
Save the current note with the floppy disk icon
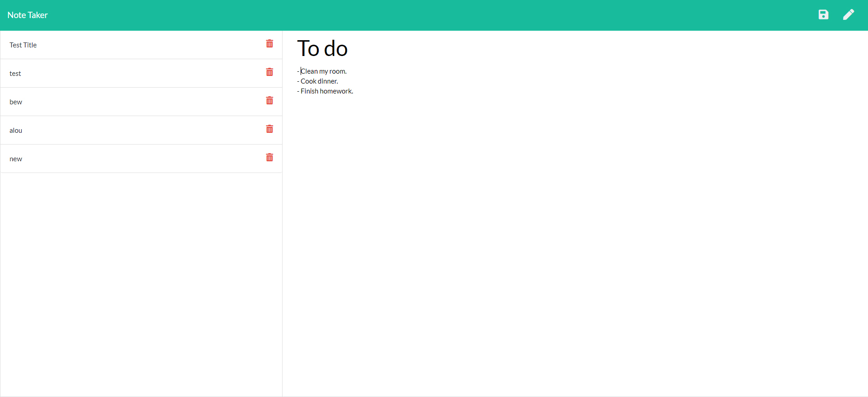point(823,15)
